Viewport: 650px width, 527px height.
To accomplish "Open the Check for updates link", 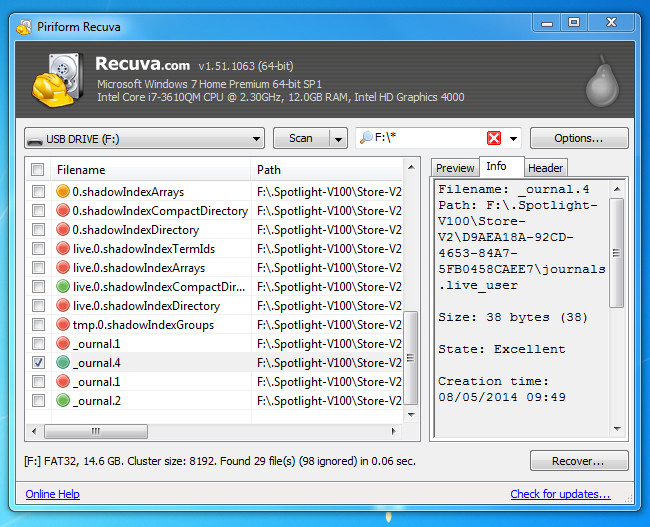I will pos(560,494).
